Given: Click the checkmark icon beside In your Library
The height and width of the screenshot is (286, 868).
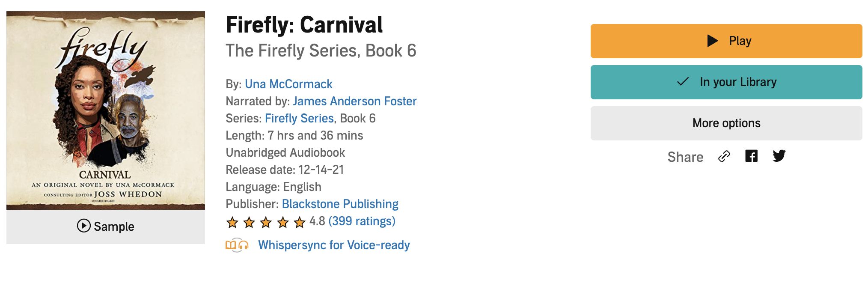Looking at the screenshot, I should [x=683, y=82].
